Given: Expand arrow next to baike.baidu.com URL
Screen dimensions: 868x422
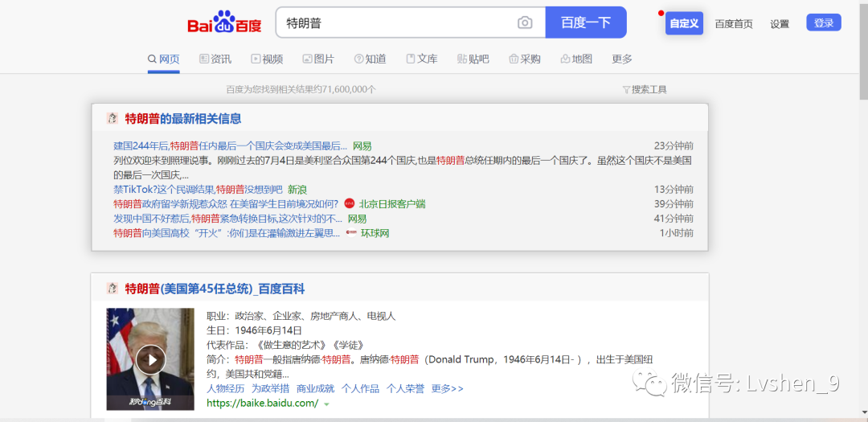Looking at the screenshot, I should pyautogui.click(x=326, y=404).
